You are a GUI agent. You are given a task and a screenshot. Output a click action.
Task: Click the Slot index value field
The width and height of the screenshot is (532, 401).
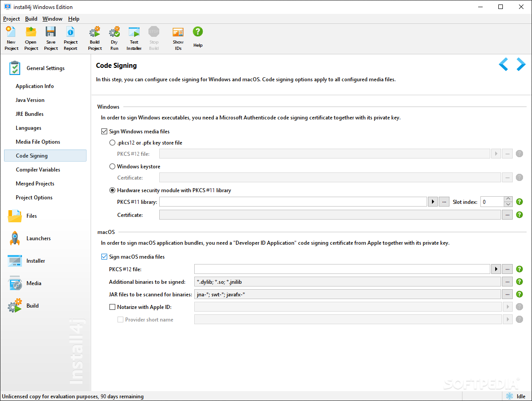tap(493, 202)
